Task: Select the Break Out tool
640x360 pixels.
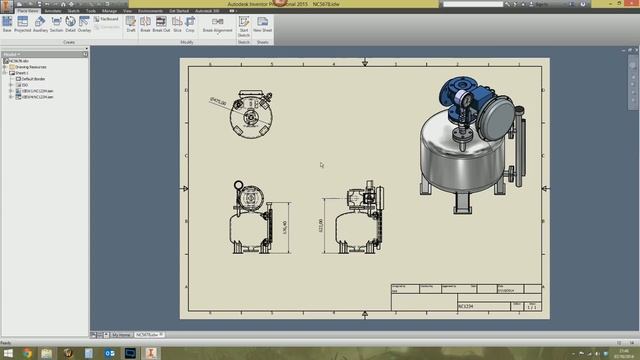Action: (161, 24)
